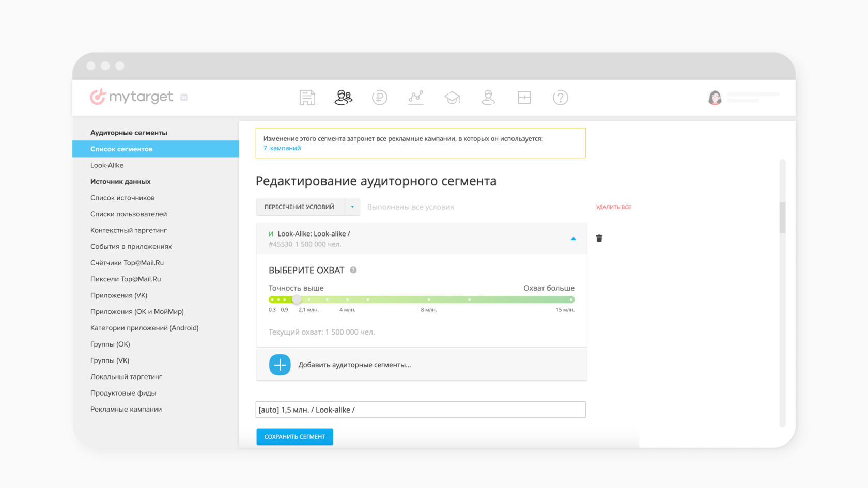This screenshot has width=868, height=488.
Task: Click УДАЛИТЬ ВСЕ link
Action: [613, 207]
